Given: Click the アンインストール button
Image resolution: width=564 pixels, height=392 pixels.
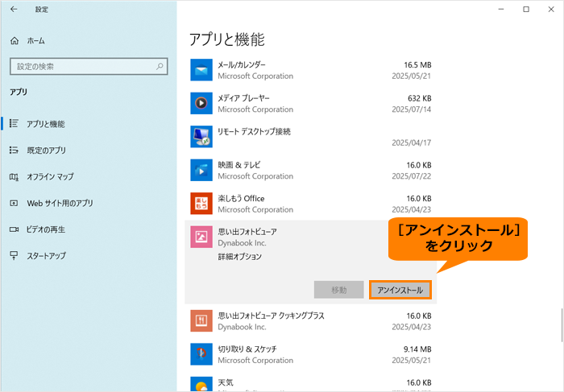Looking at the screenshot, I should (400, 290).
